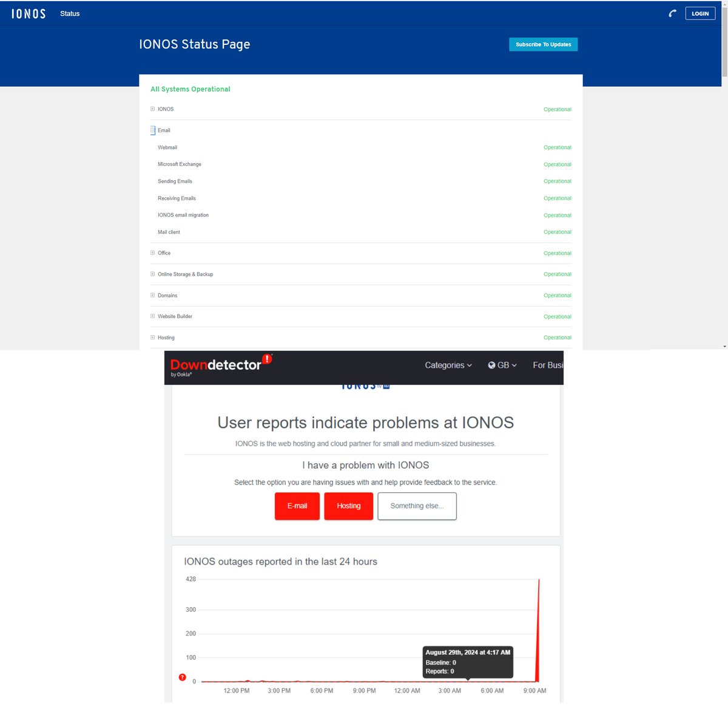This screenshot has width=728, height=706.
Task: Click the Mail client row label
Action: [x=169, y=232]
